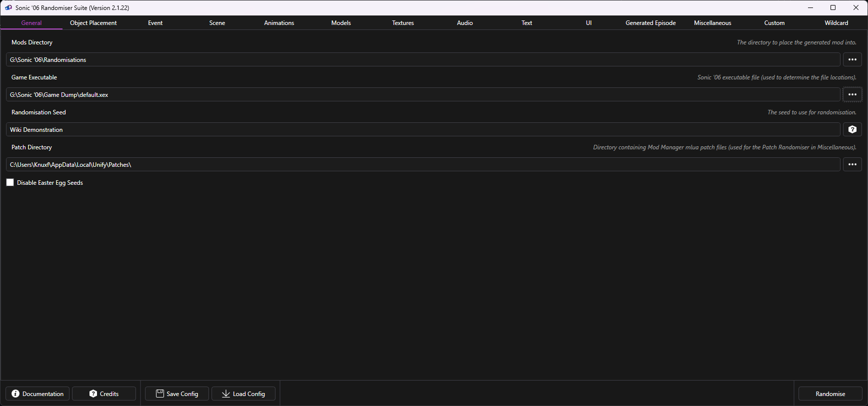Switch to the Text tab
Screen dimensions: 868x406
point(527,23)
